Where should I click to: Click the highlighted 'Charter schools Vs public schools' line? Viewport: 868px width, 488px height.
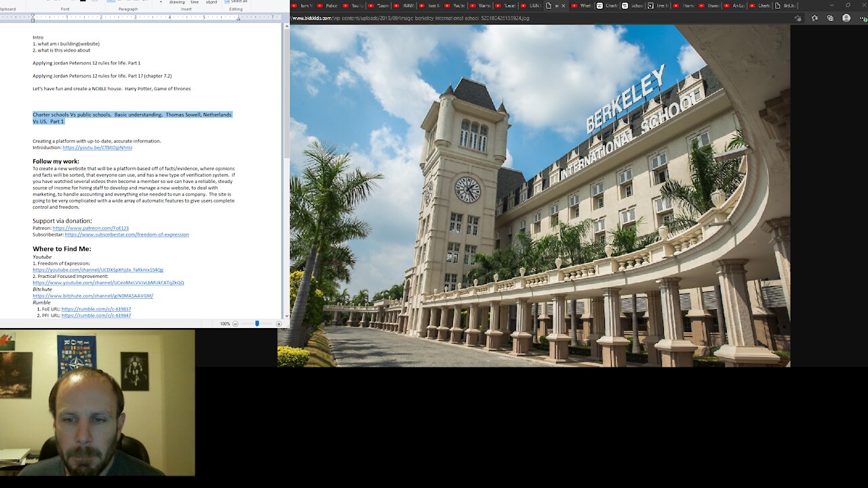pos(132,118)
